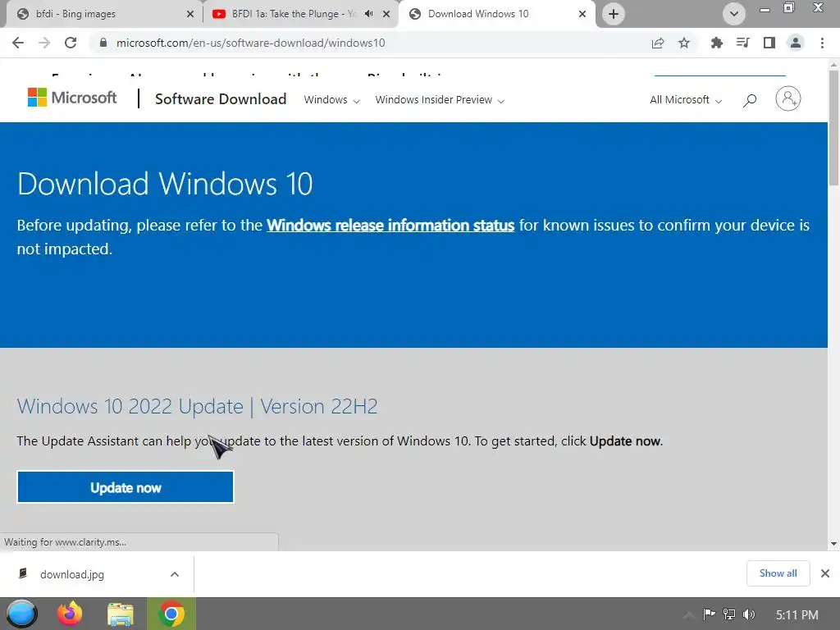Sign in with the account avatar icon
The image size is (840, 630).
tap(788, 98)
